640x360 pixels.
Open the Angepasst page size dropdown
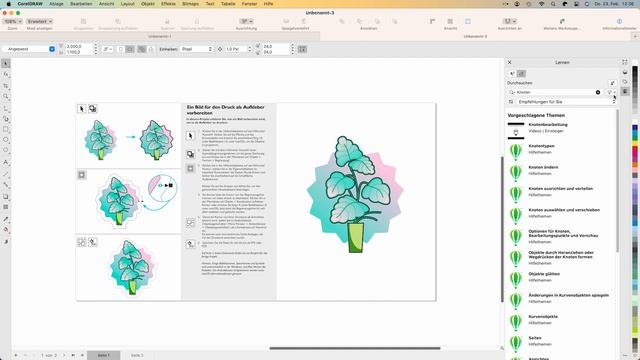29,49
